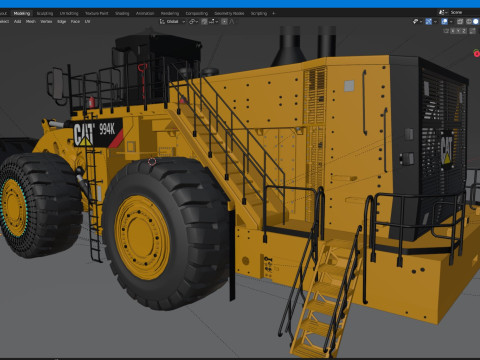
Task: Switch to the Texture Paint workspace
Action: [97, 13]
